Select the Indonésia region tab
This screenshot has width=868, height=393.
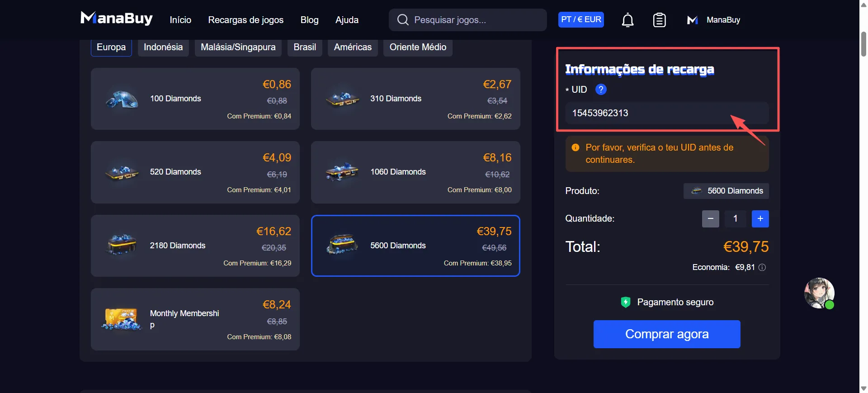pos(163,47)
